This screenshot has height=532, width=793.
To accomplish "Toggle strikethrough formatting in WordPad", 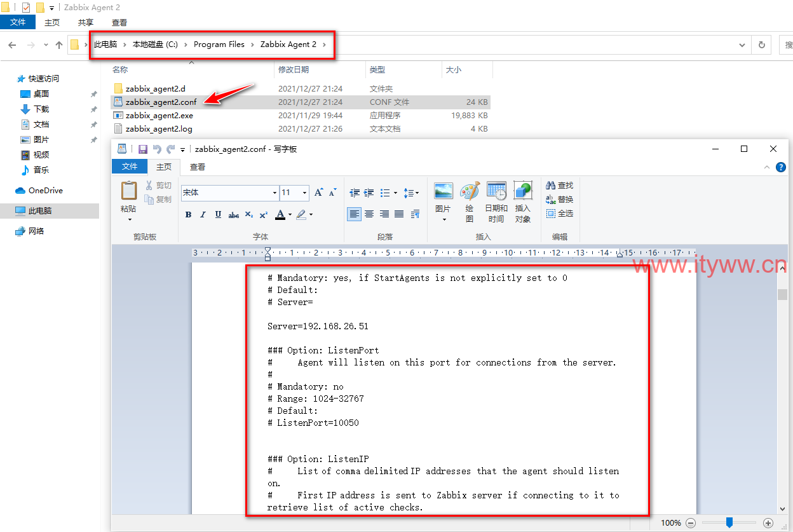I will [233, 215].
